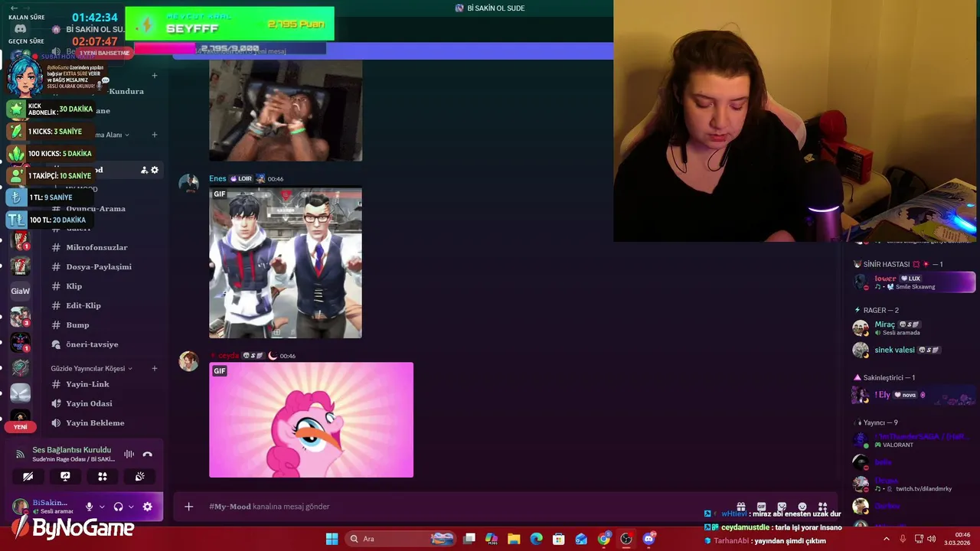This screenshot has height=551, width=980.
Task: Disconnect from the voice call
Action: (148, 455)
